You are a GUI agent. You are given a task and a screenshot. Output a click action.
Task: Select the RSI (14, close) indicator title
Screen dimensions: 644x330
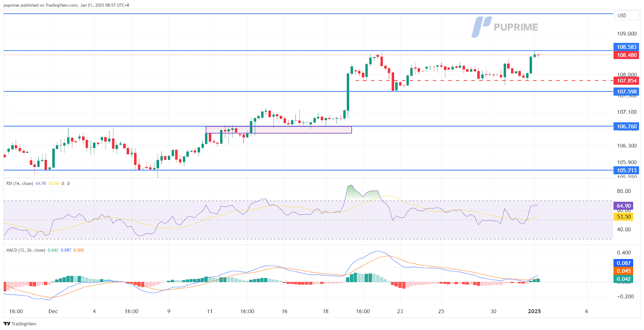(20, 183)
